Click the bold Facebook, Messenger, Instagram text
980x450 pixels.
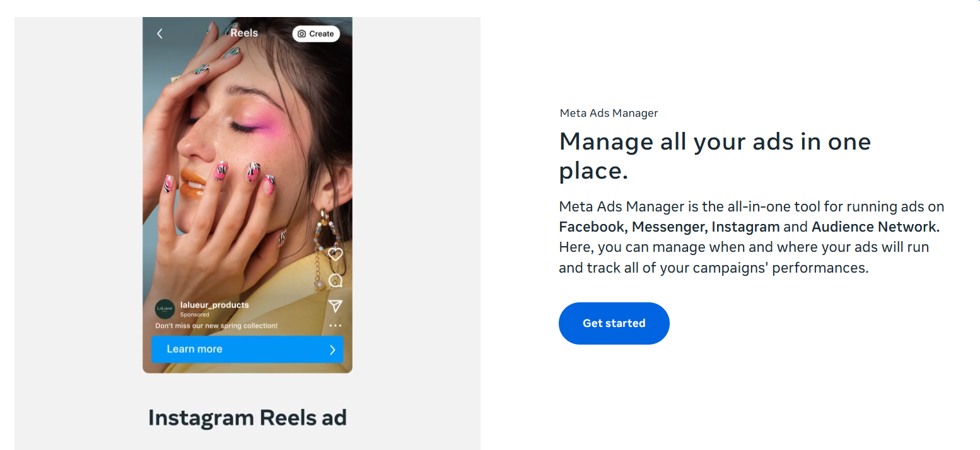[x=669, y=227]
